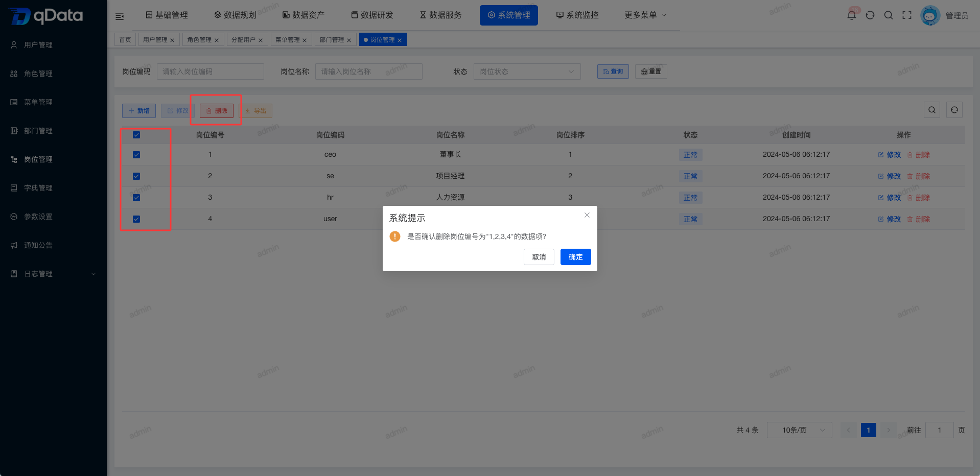Screen dimensions: 980x476
Task: Click the 查询 search button
Action: pyautogui.click(x=613, y=72)
